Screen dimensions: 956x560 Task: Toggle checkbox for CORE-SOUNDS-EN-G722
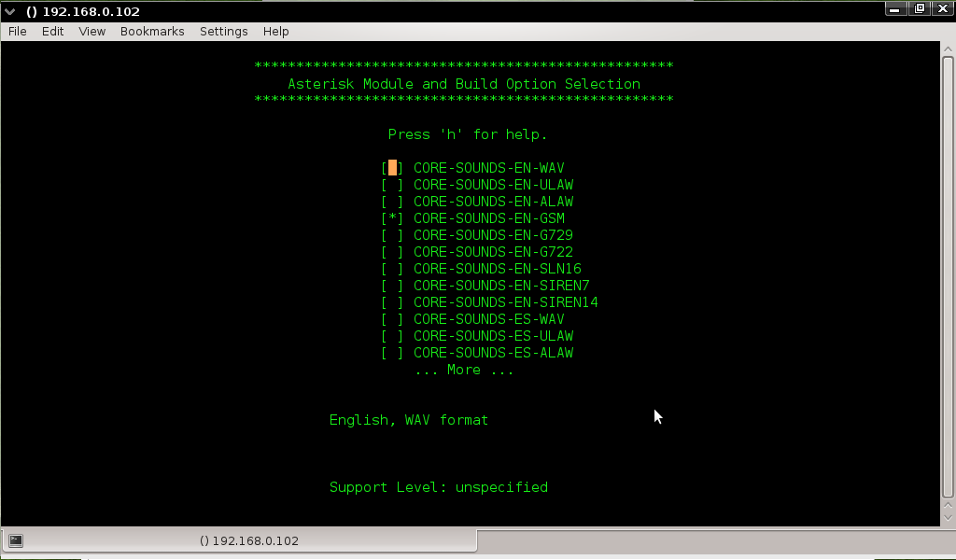[x=392, y=252]
